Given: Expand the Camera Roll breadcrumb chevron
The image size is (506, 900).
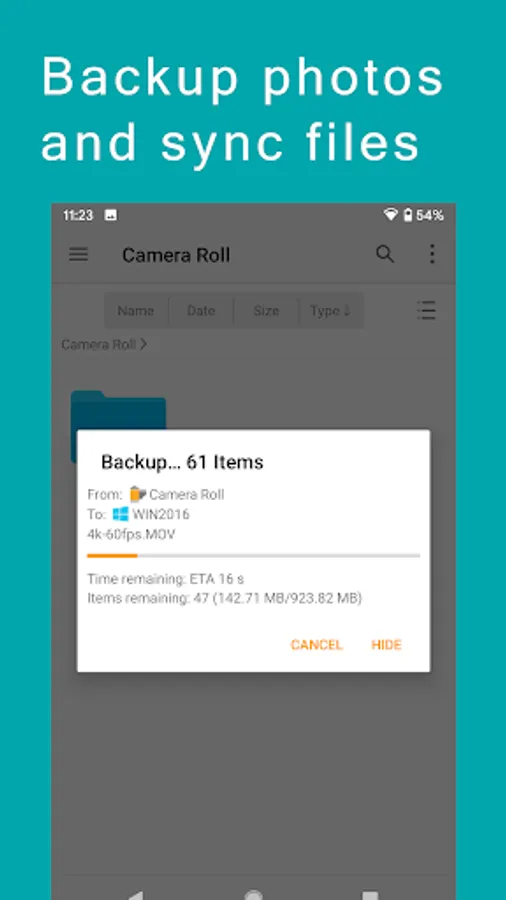Looking at the screenshot, I should pos(143,344).
